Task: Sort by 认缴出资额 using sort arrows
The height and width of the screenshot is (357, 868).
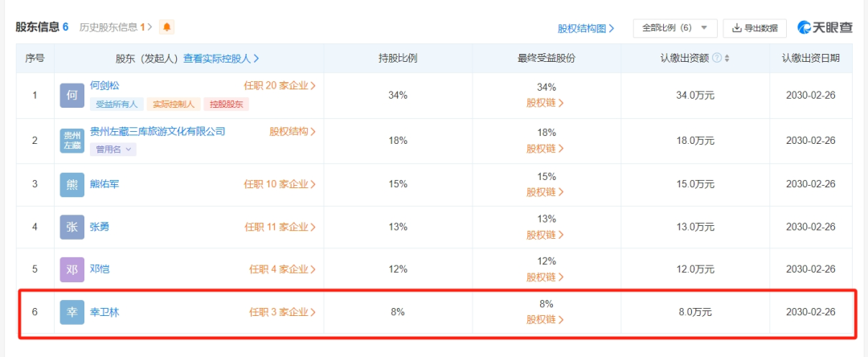Action: coord(727,58)
